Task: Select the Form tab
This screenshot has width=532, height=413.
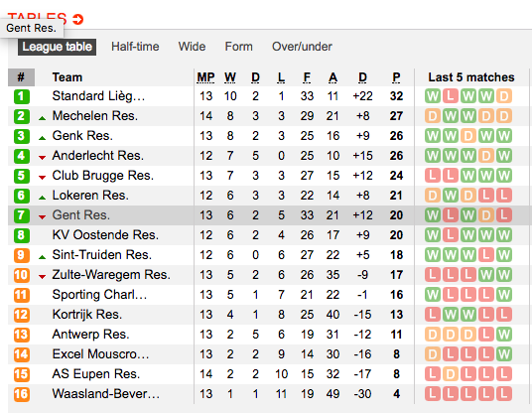Action: click(238, 47)
